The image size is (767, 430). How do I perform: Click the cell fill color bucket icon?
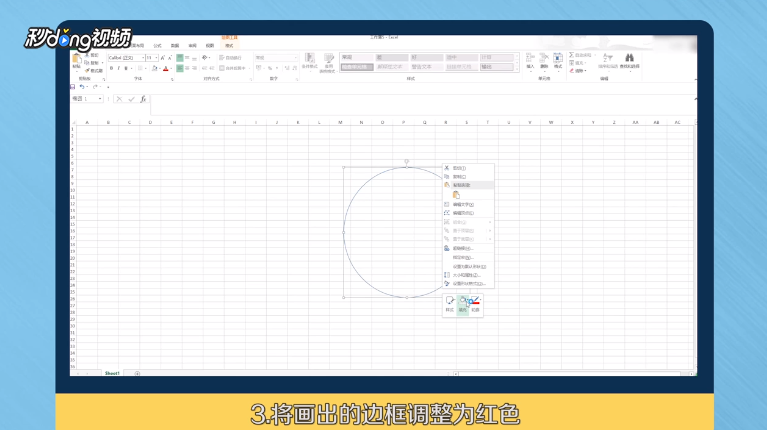click(155, 68)
